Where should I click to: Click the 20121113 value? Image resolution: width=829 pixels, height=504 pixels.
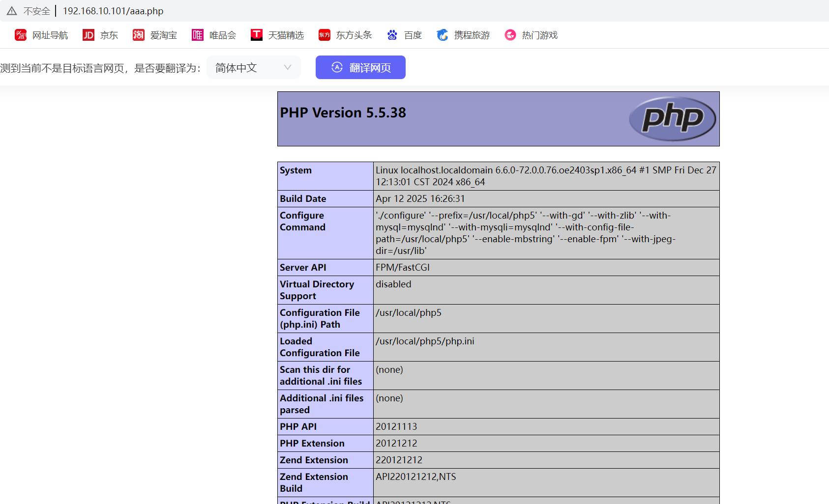pyautogui.click(x=396, y=426)
